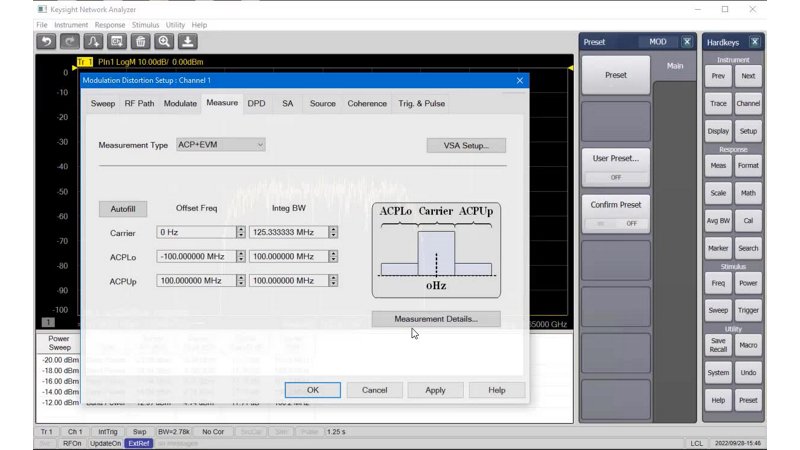Screen dimensions: 800x450
Task: Step the ACPUp Integ BW spinner
Action: click(x=333, y=281)
